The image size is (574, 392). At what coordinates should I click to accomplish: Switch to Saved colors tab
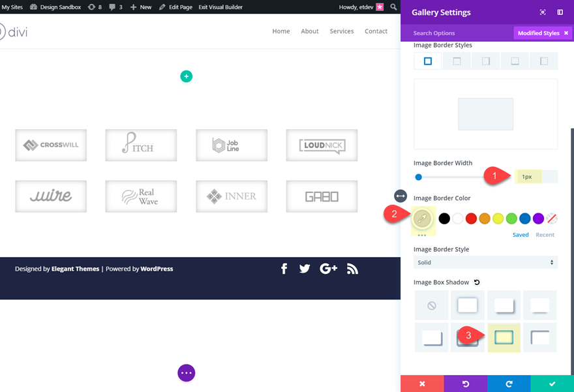[521, 235]
